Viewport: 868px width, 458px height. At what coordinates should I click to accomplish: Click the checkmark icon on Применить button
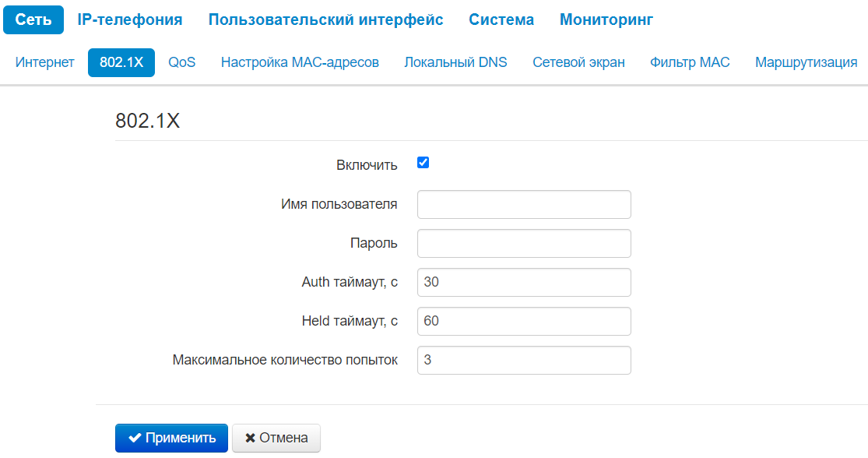pos(135,438)
